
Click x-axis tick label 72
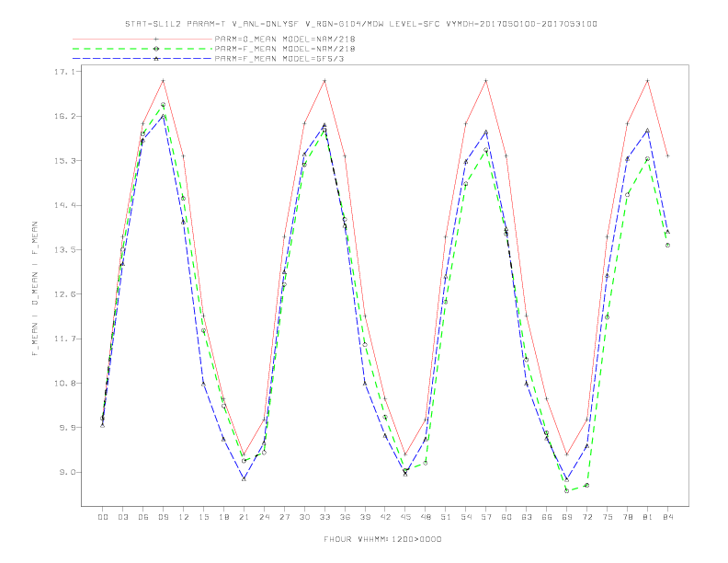(587, 517)
